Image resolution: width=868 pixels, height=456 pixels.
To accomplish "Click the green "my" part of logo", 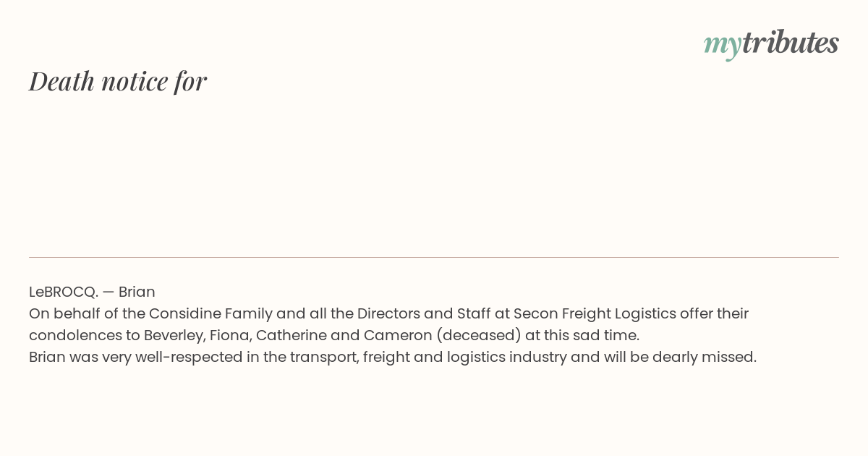I will (723, 46).
